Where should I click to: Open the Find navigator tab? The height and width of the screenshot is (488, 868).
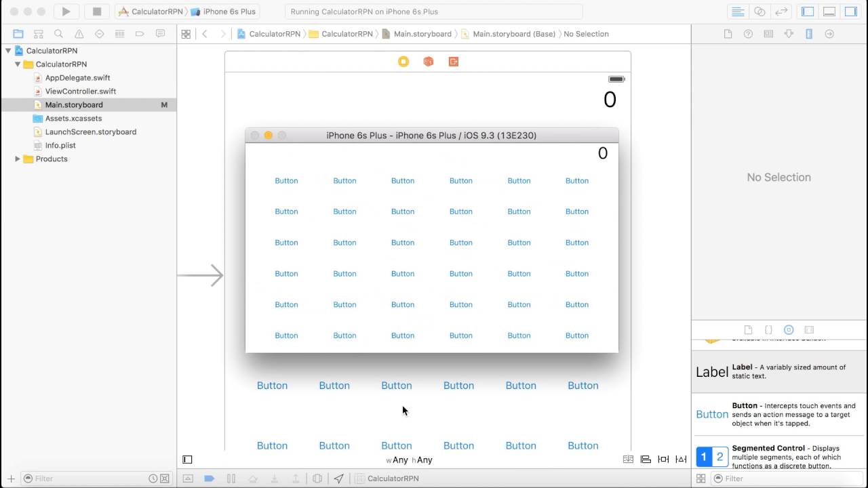click(x=59, y=34)
